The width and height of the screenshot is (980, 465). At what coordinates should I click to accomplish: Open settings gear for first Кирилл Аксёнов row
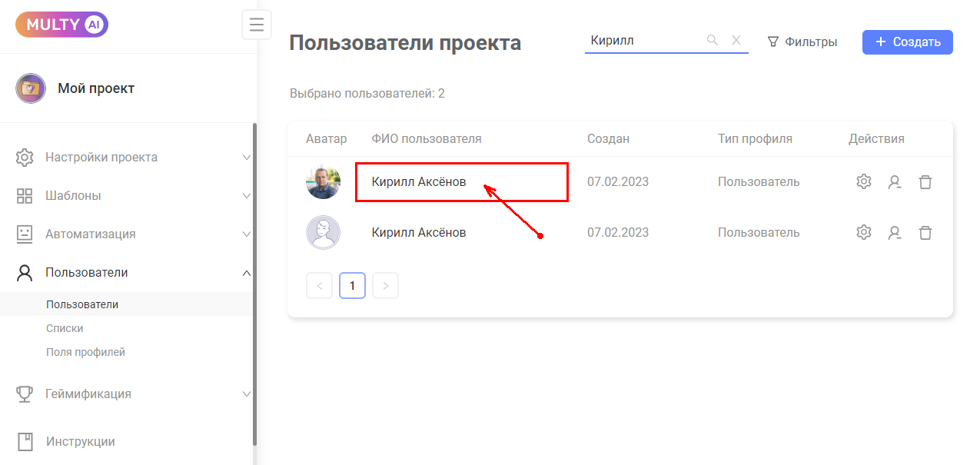pyautogui.click(x=864, y=182)
